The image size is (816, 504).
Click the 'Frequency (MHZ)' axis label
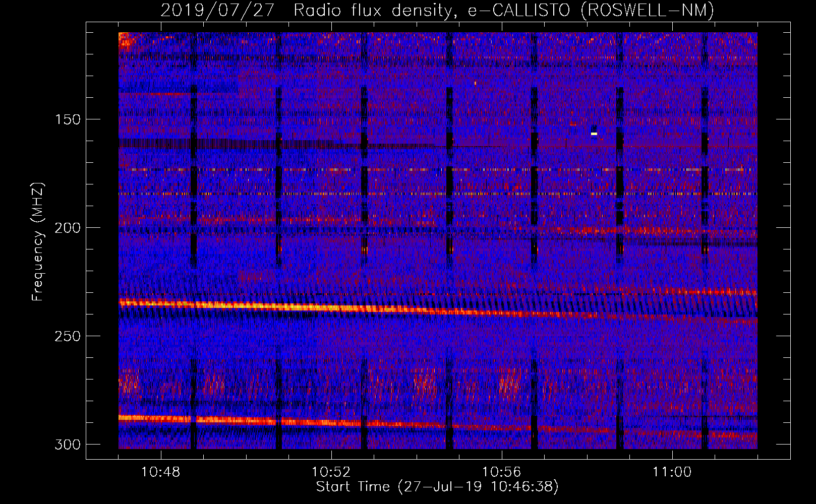click(x=38, y=241)
